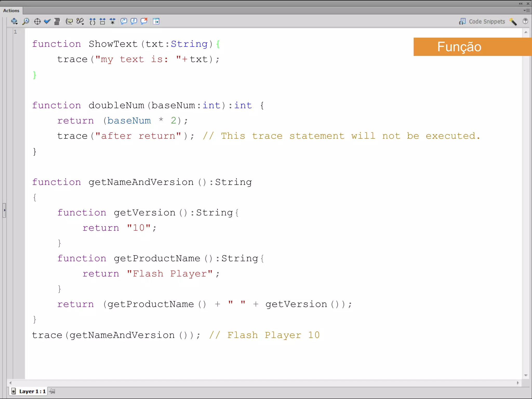Open the debug options icon

coord(80,21)
